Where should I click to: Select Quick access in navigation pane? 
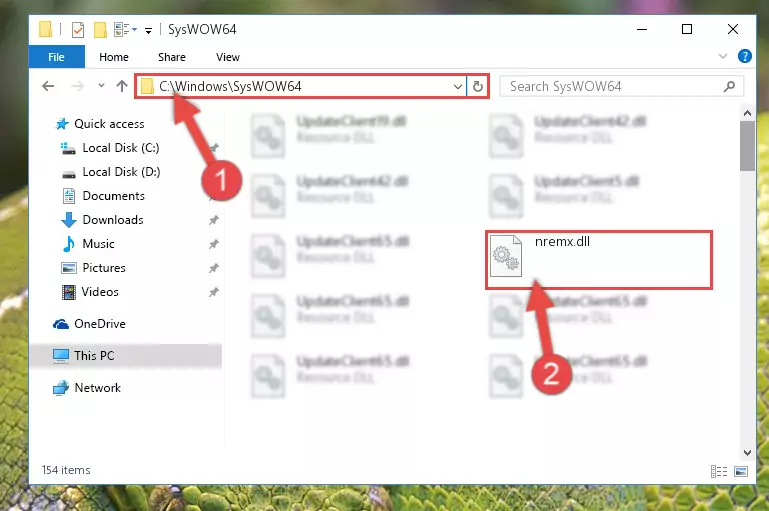(x=100, y=124)
